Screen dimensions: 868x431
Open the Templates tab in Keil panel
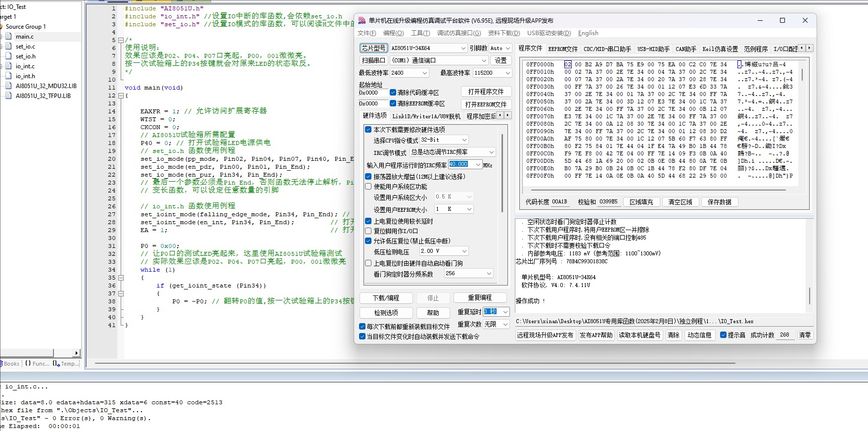coord(66,363)
